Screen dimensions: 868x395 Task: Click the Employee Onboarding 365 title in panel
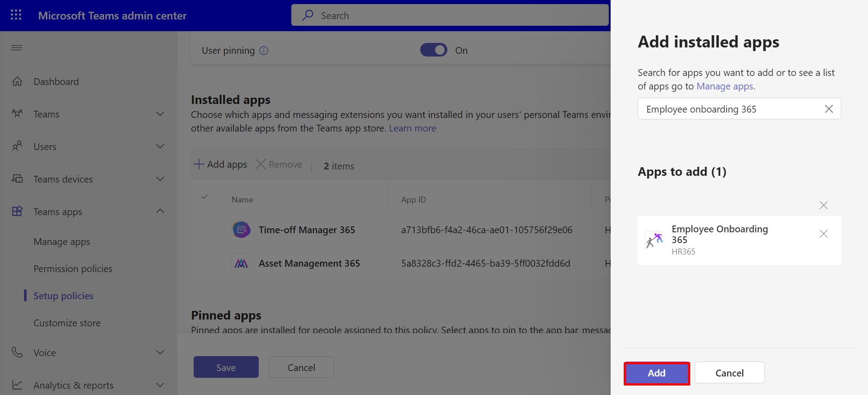[x=720, y=234]
